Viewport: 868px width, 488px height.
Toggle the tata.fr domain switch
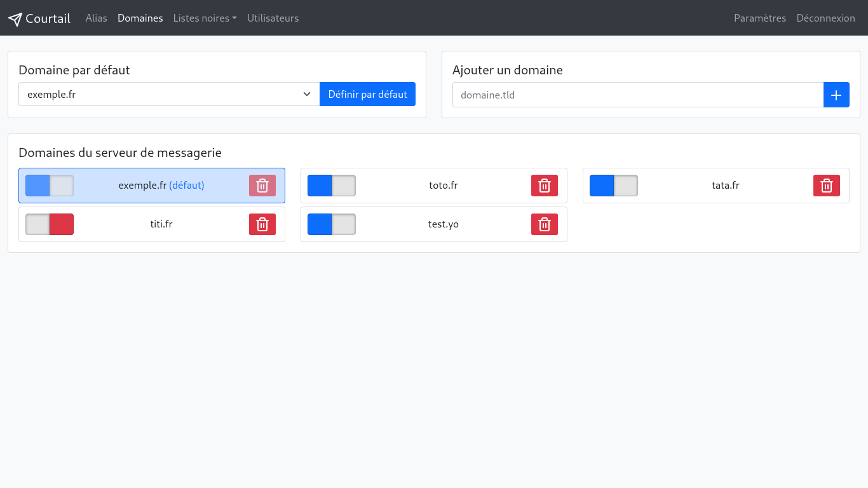tap(614, 186)
